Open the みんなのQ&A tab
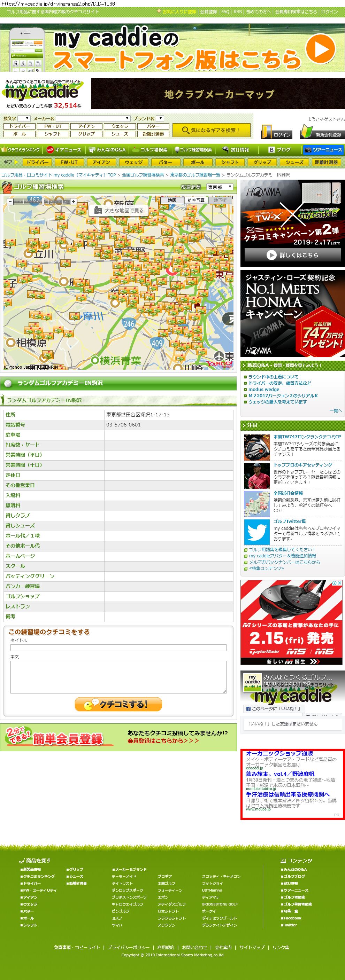This screenshot has width=345, height=980. click(107, 150)
